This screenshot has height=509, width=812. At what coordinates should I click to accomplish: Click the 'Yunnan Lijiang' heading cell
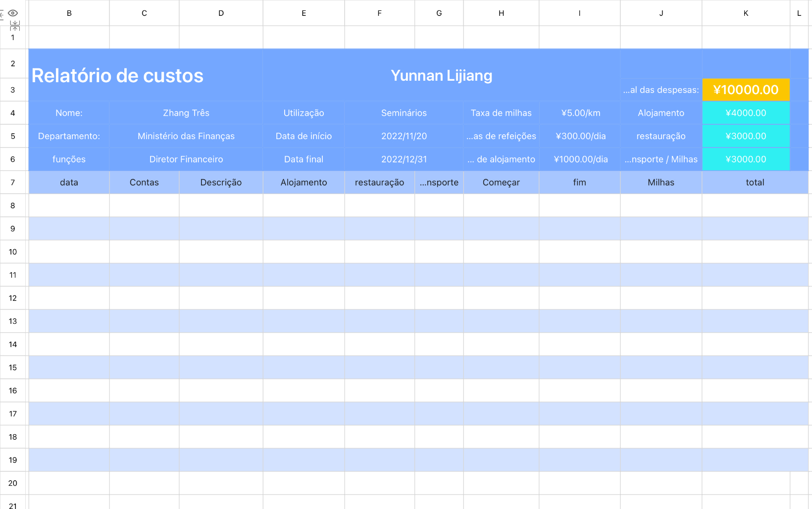point(442,75)
